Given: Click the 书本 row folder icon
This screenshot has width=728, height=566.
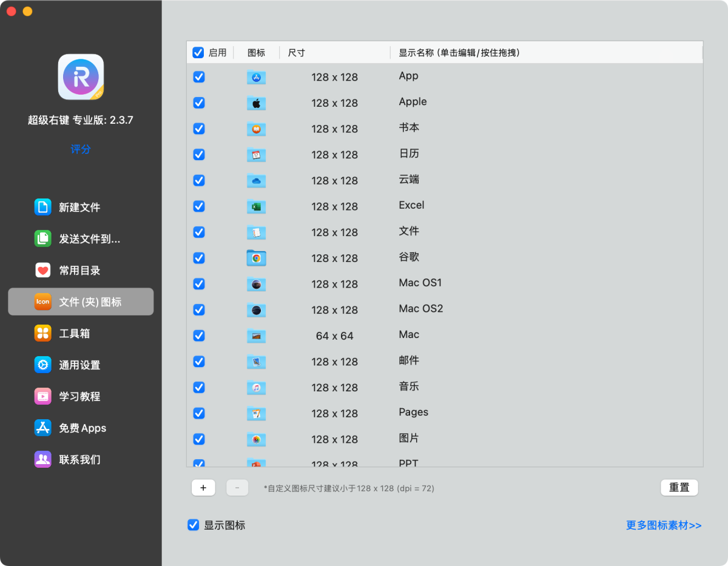Looking at the screenshot, I should (257, 129).
